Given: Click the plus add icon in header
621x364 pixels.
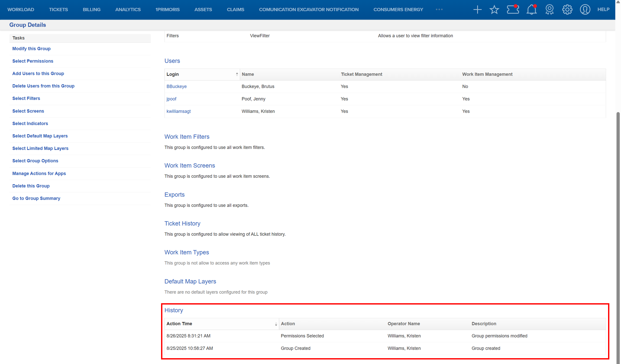Looking at the screenshot, I should pyautogui.click(x=477, y=10).
